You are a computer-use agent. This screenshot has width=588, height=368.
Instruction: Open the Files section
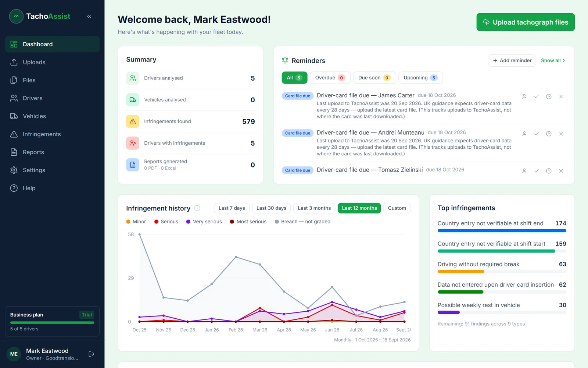pos(52,80)
